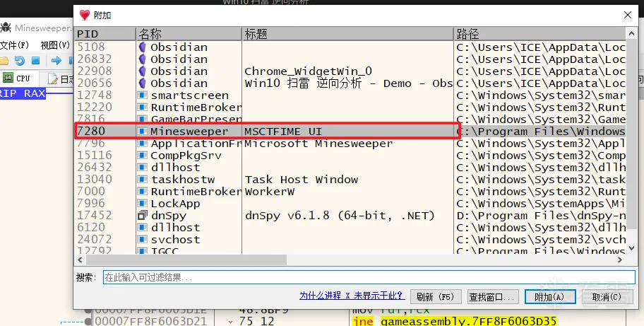This screenshot has height=326, width=644.
Task: Click the dllhost icon in row PID 26432
Action: point(142,168)
